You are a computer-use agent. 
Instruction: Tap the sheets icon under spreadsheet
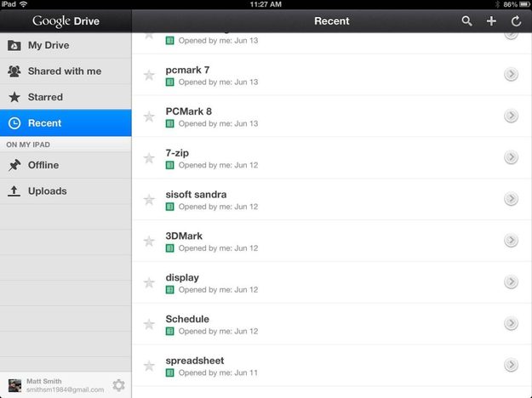pyautogui.click(x=170, y=373)
